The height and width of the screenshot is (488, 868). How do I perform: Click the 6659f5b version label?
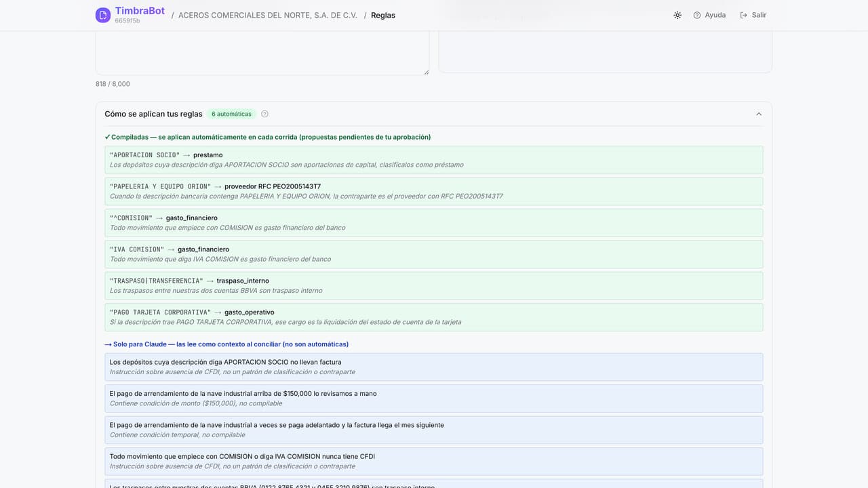(127, 21)
